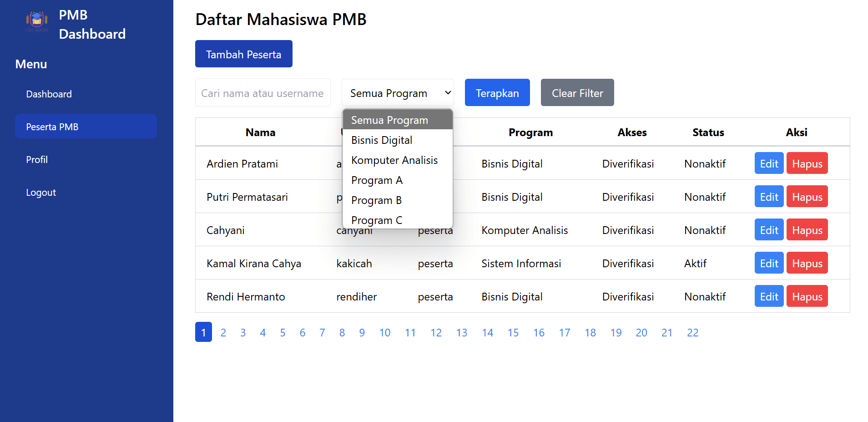
Task: Go to page 5 of results
Action: click(283, 332)
